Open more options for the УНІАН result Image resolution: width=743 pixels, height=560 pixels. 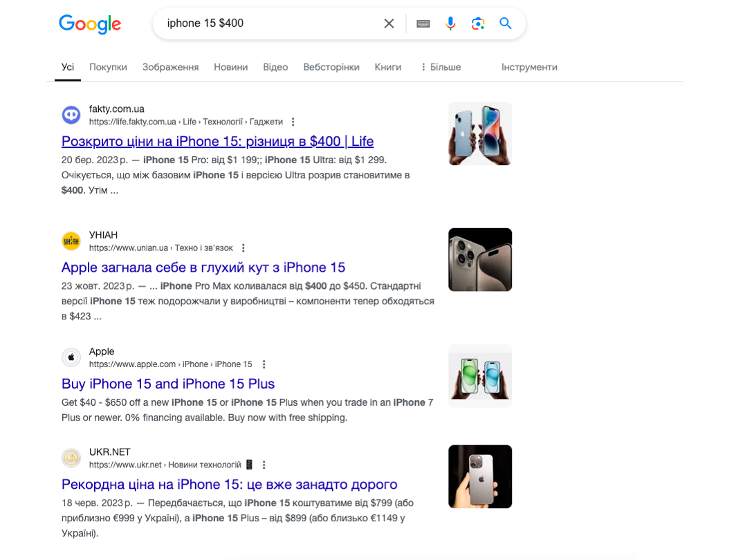(243, 248)
